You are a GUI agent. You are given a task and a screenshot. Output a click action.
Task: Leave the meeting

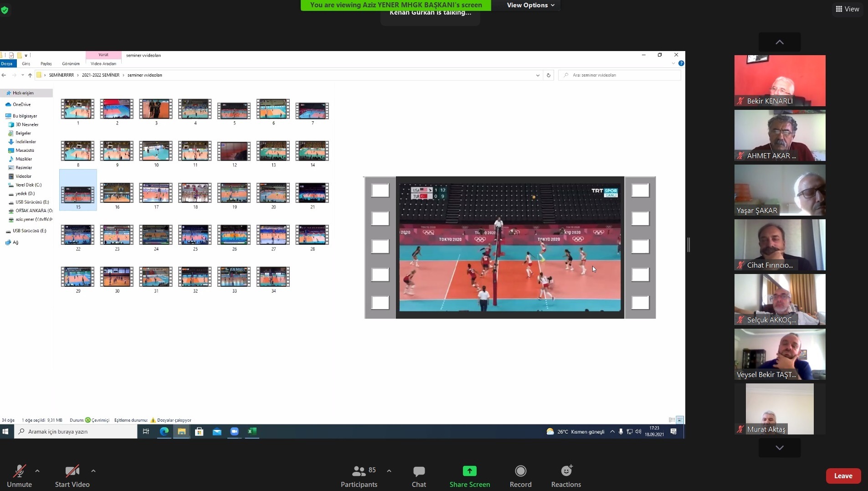point(843,475)
